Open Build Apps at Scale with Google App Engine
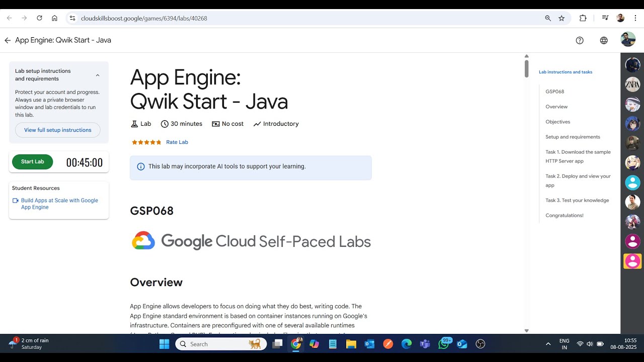This screenshot has height=362, width=644. click(59, 204)
